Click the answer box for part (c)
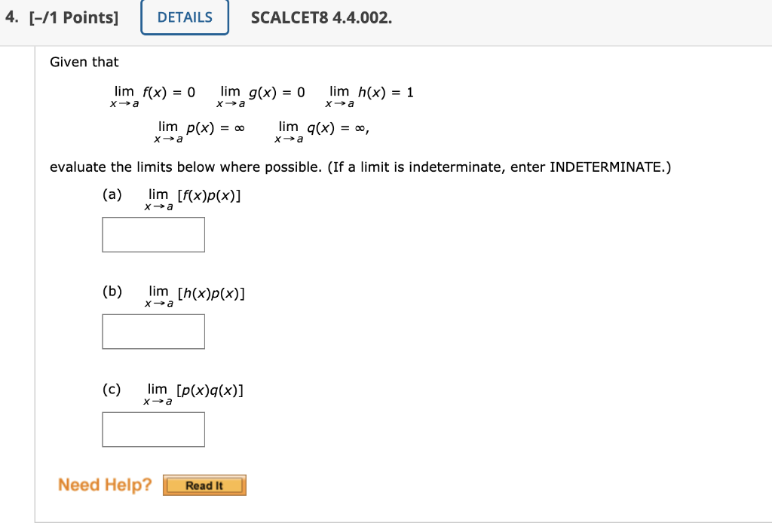772x532 pixels. tap(153, 430)
